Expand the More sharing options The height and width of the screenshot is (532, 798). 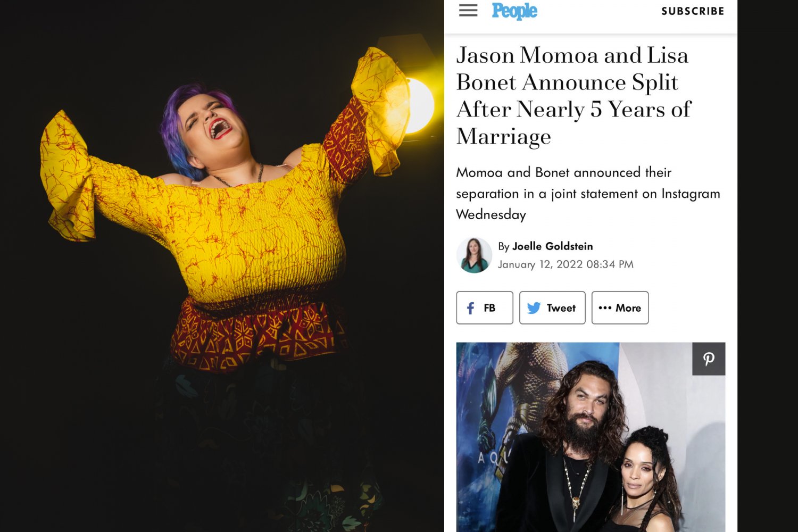(x=620, y=307)
